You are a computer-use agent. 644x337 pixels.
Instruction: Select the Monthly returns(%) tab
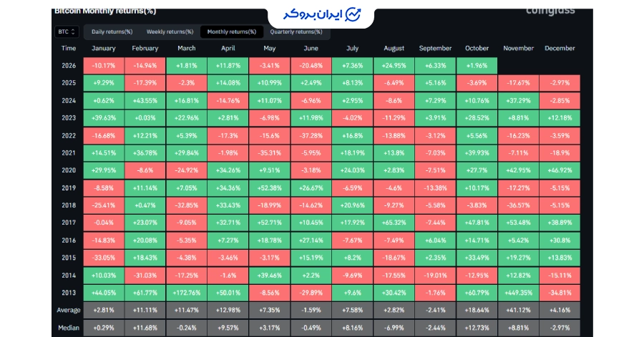232,31
